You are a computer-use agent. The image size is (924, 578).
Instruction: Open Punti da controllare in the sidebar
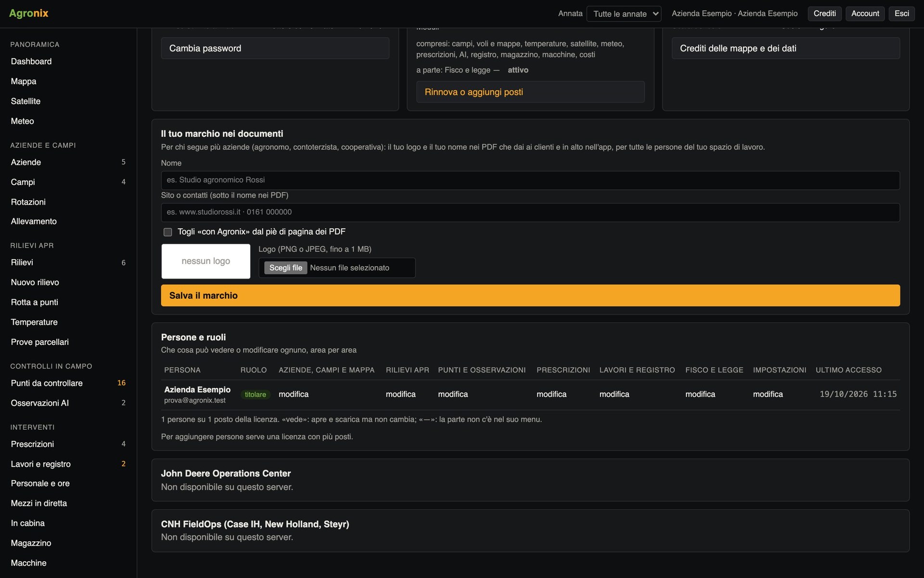click(68, 383)
